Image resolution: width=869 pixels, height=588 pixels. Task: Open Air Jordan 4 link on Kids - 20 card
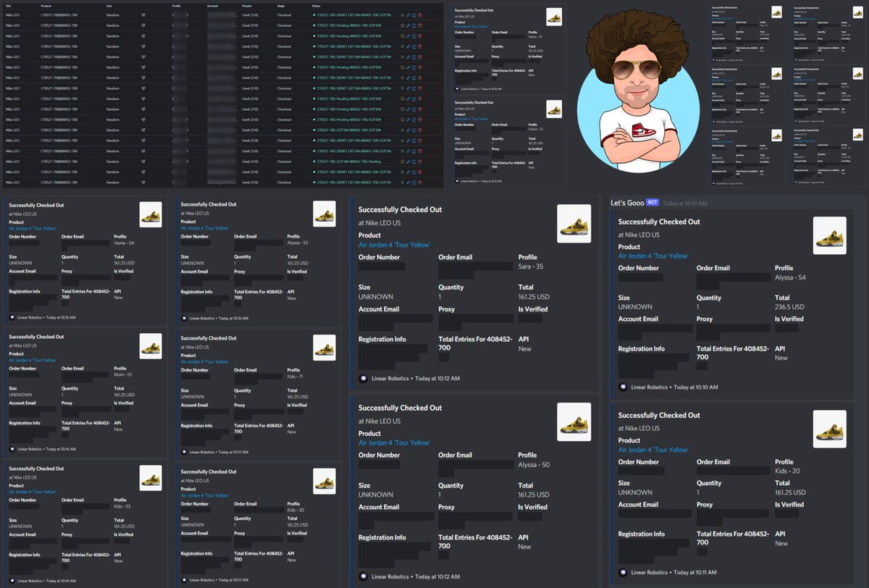point(653,450)
